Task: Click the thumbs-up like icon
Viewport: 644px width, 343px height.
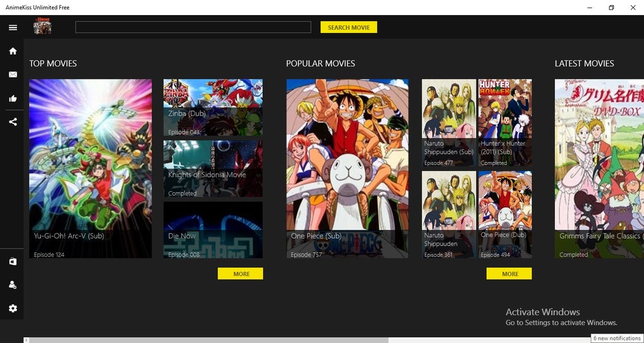Action: point(13,98)
